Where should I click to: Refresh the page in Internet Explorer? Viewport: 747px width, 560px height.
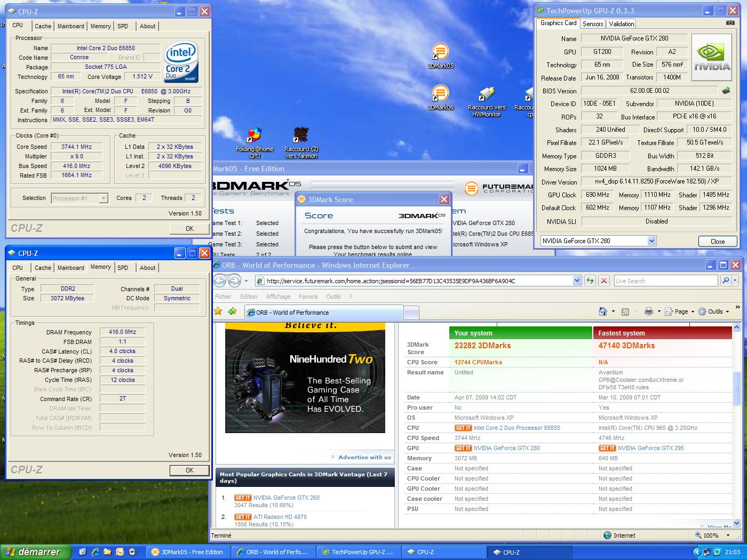[x=590, y=281]
